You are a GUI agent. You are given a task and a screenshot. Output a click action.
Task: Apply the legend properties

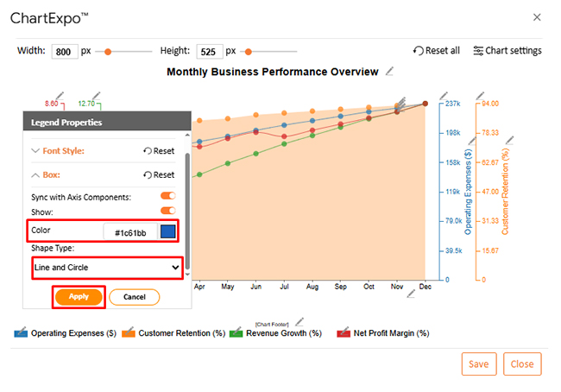(x=79, y=296)
